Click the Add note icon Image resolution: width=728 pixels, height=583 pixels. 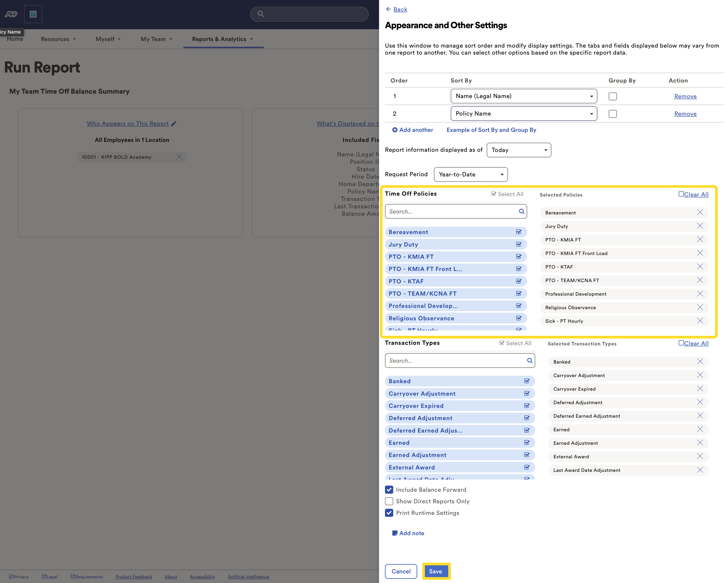[x=394, y=533]
